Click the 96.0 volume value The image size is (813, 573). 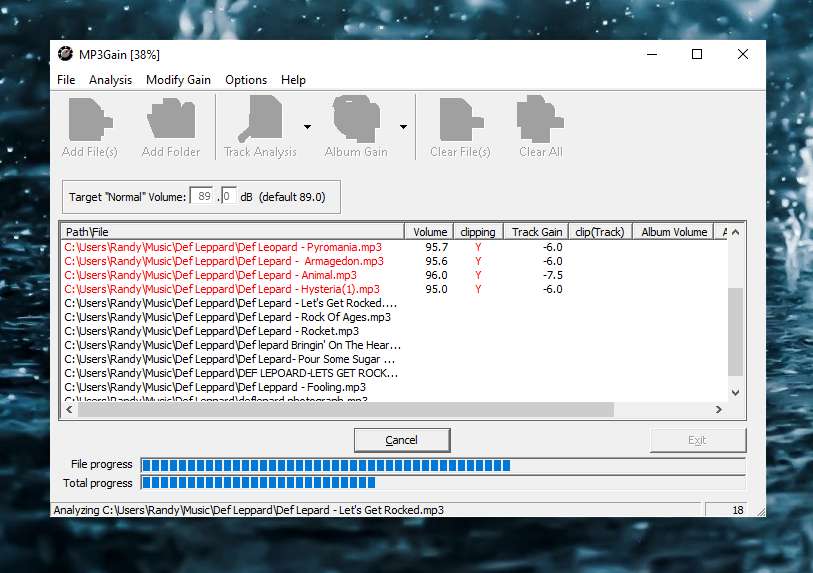point(437,275)
